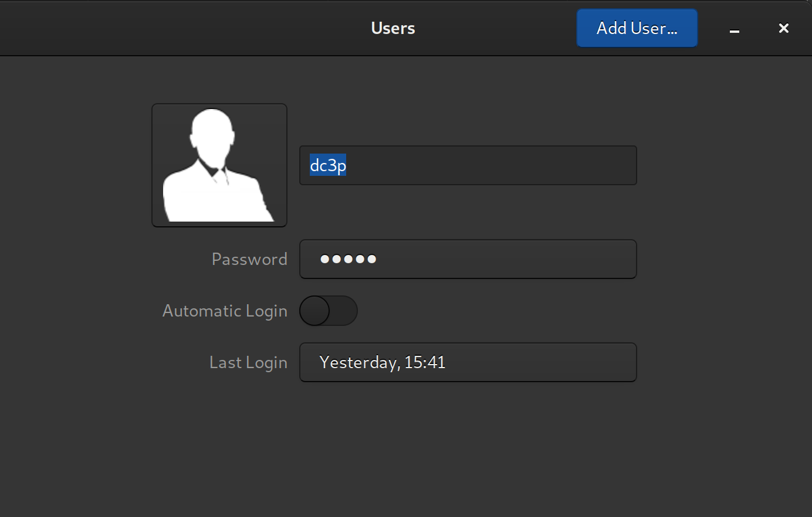Click the Password label
Viewport: 812px width, 517px height.
[x=249, y=259]
